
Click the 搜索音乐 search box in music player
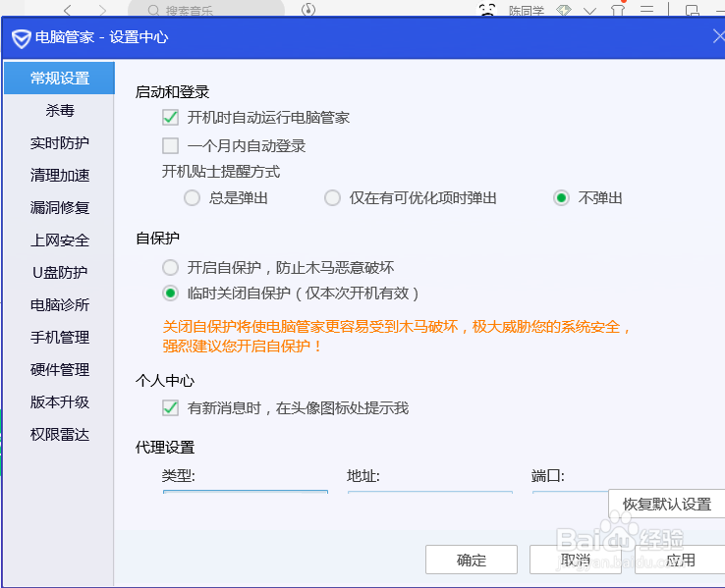point(206,8)
